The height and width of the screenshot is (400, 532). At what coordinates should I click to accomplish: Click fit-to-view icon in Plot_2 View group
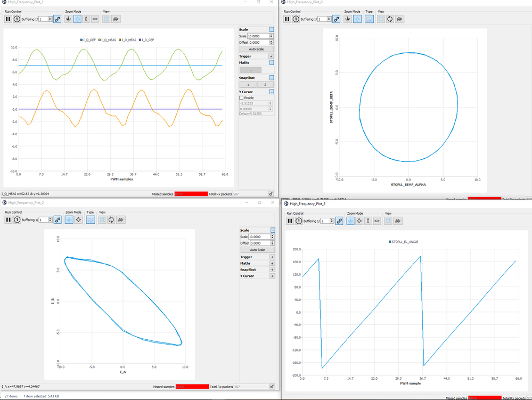(102, 219)
